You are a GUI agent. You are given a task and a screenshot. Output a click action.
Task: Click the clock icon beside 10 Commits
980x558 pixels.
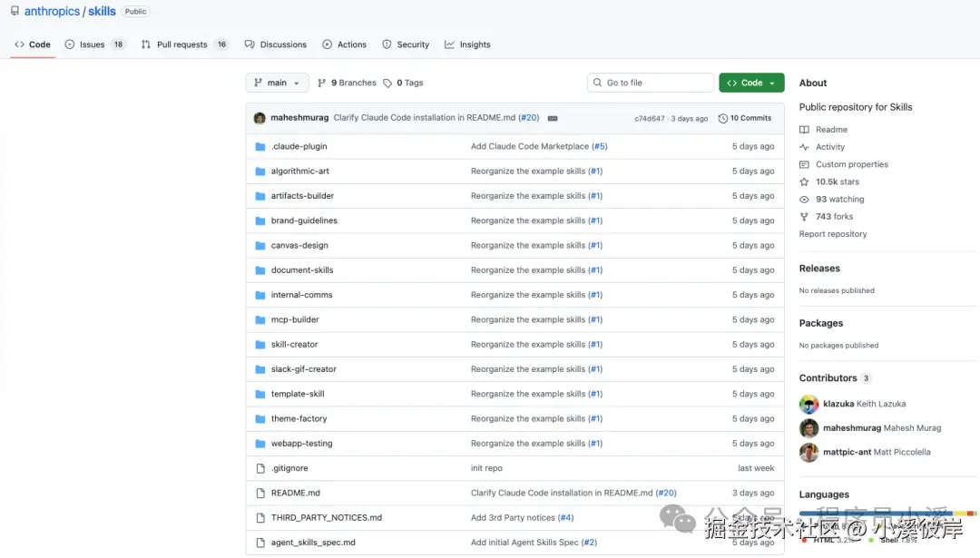[722, 118]
